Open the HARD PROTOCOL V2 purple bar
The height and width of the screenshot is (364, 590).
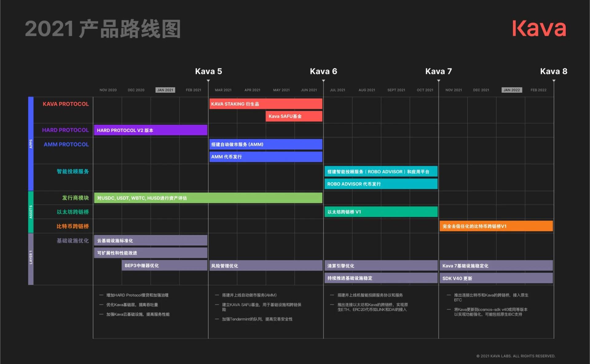(151, 130)
